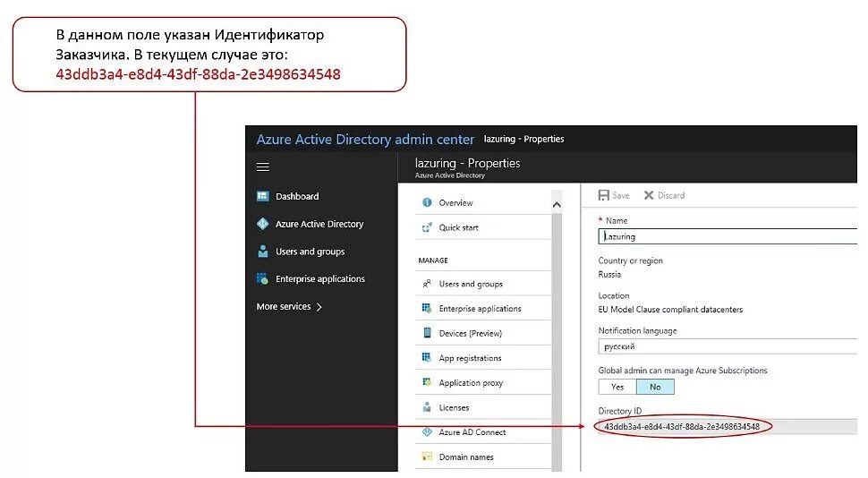
Task: Click the Enterprise applications sidebar icon
Action: 263,278
